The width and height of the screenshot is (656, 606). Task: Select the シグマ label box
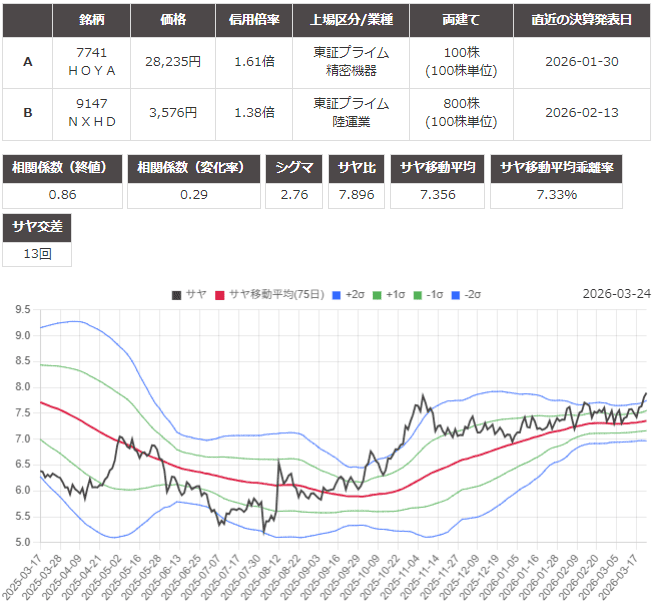pyautogui.click(x=295, y=168)
